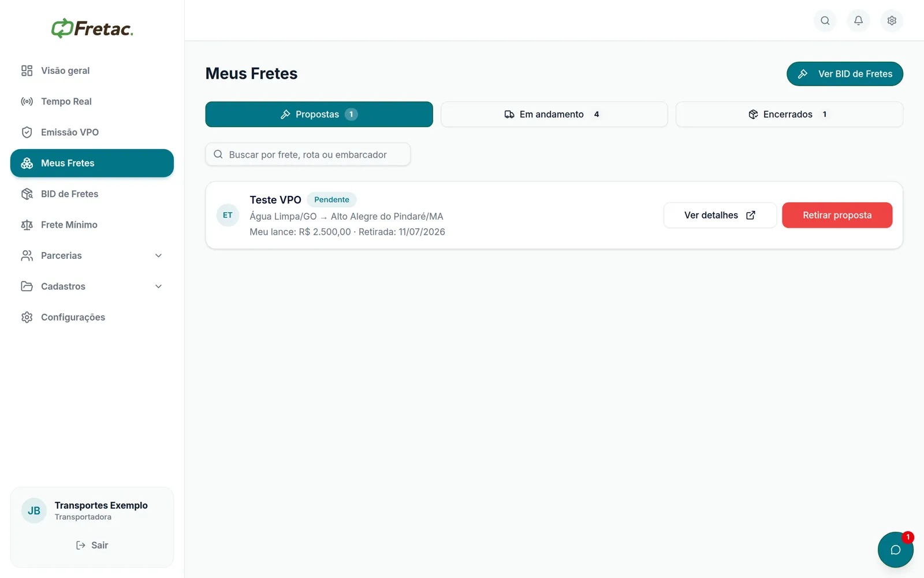This screenshot has height=578, width=924.
Task: Open Tempo Real in sidebar
Action: pos(92,101)
